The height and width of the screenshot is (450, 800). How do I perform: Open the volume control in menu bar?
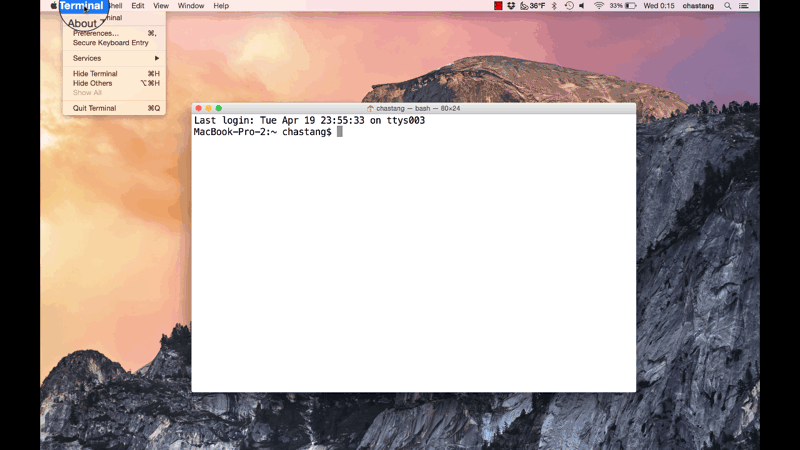582,6
